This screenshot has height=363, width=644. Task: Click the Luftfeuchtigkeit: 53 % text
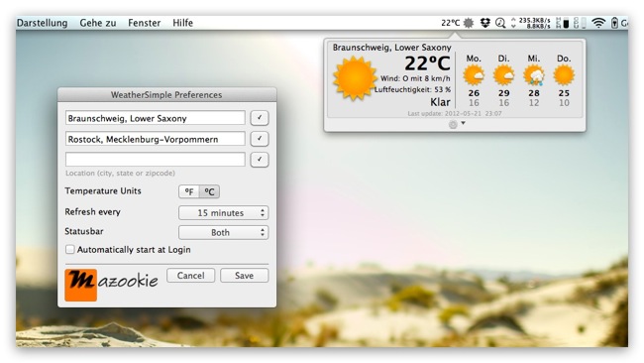[412, 89]
